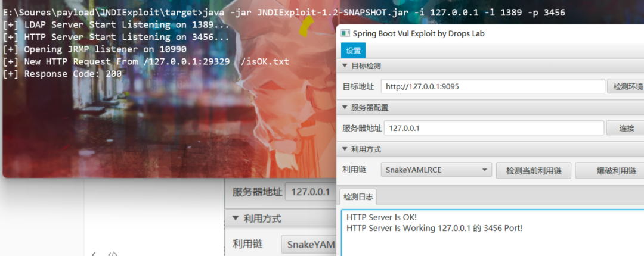This screenshot has height=256, width=644.
Task: Click the 服务器地址 label in front window
Action: coord(362,129)
